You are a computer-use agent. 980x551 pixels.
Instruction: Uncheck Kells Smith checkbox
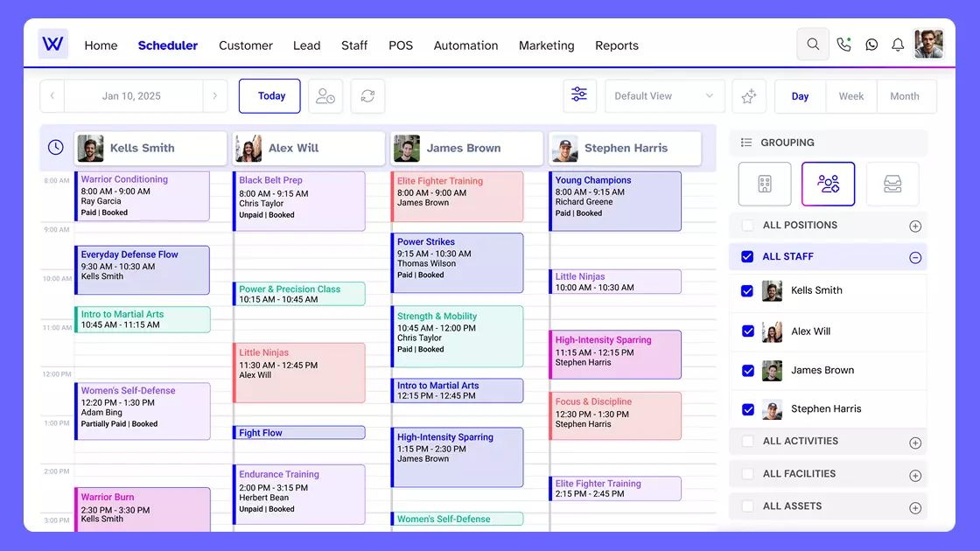(747, 291)
